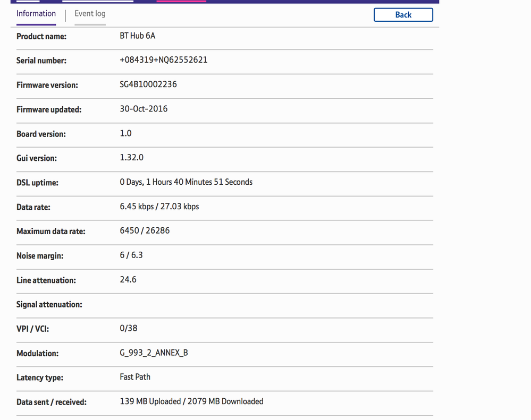Viewport: 531px width, 420px height.
Task: Click the 'Maximum data rate:' label
Action: (51, 232)
